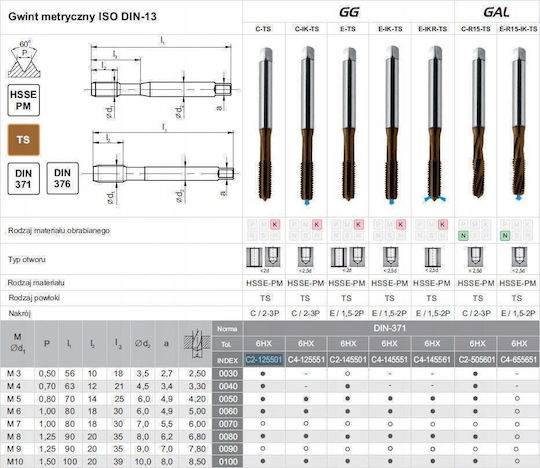Click the through-hole icon in the E-IKR-TS column
This screenshot has height=468, width=540.
pyautogui.click(x=432, y=258)
